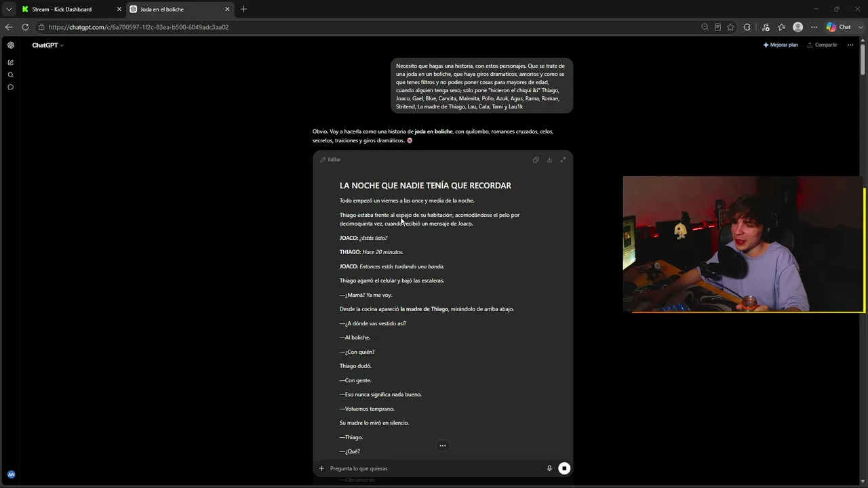868x488 pixels.
Task: Click the line '—Volvemos temprano.'
Action: pyautogui.click(x=367, y=409)
